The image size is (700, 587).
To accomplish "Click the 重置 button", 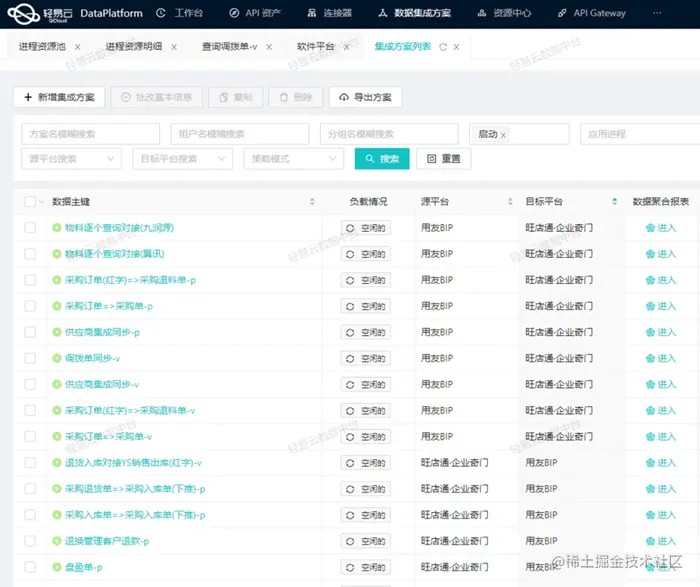I will click(x=443, y=158).
